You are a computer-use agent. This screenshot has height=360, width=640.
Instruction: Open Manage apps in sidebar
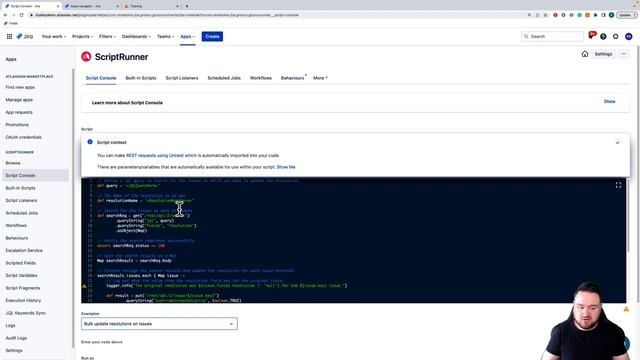point(19,100)
